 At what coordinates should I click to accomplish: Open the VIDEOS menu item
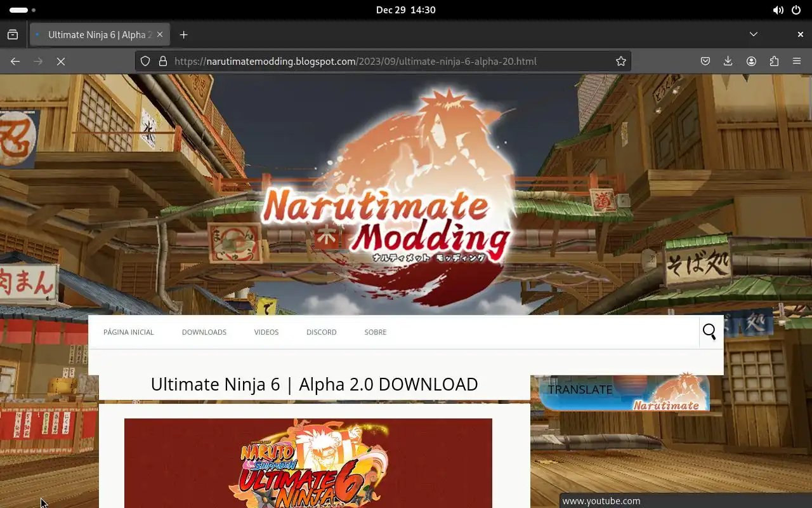point(266,332)
